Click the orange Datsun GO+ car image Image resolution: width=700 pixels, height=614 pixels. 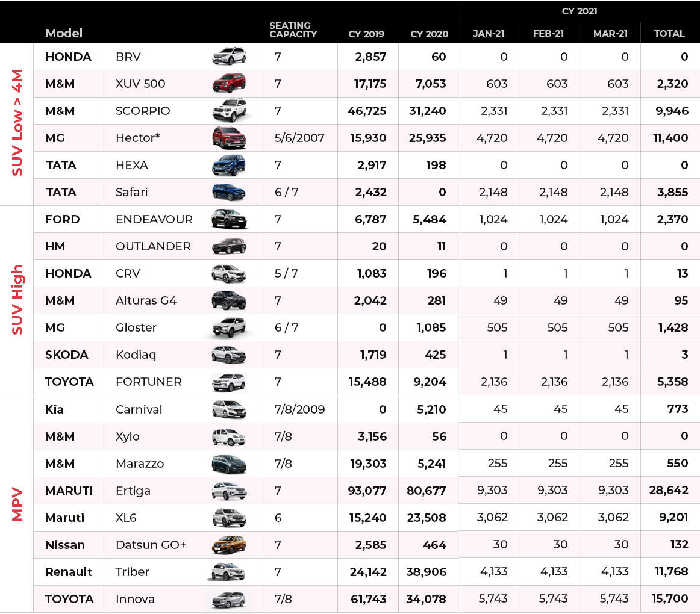coord(229,545)
